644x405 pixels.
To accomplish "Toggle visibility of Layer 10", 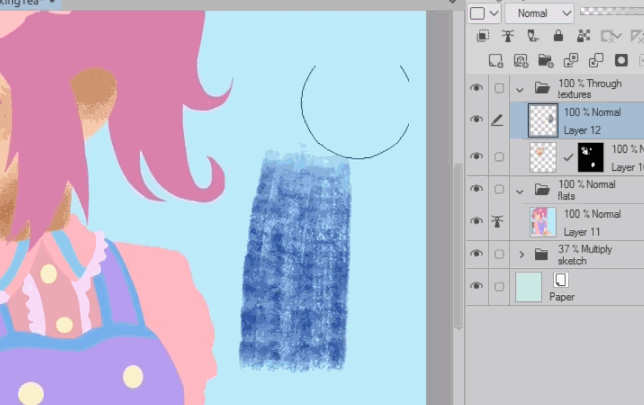I will coord(476,156).
